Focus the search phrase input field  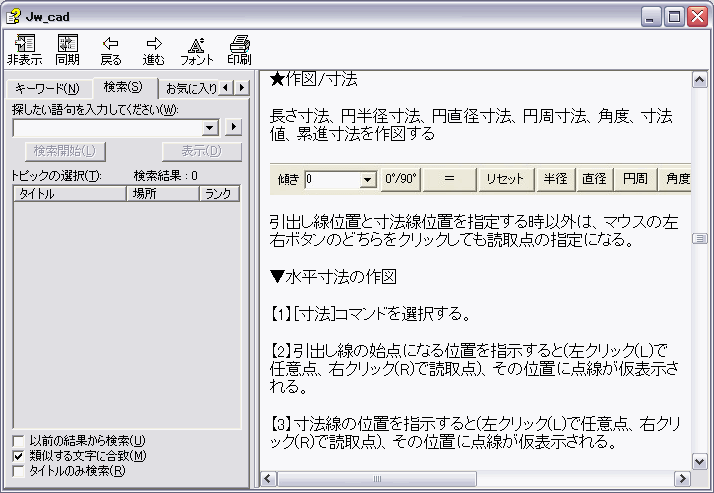pyautogui.click(x=107, y=128)
